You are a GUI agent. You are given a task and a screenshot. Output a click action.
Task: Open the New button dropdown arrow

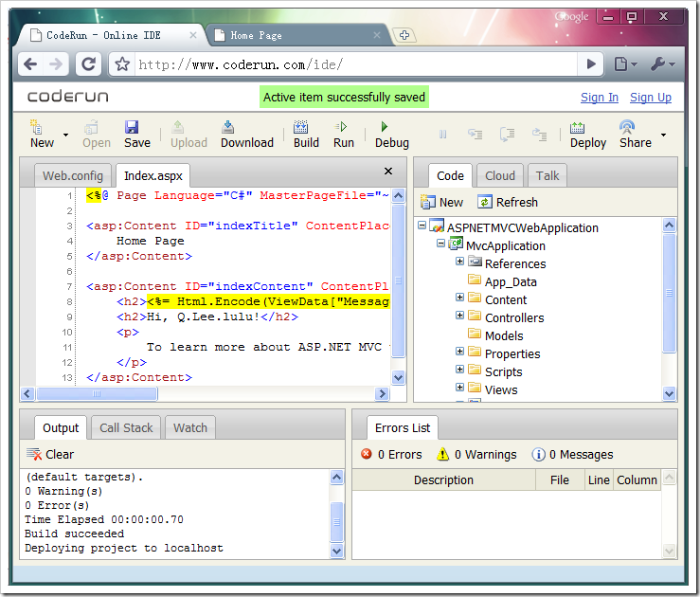click(x=65, y=136)
